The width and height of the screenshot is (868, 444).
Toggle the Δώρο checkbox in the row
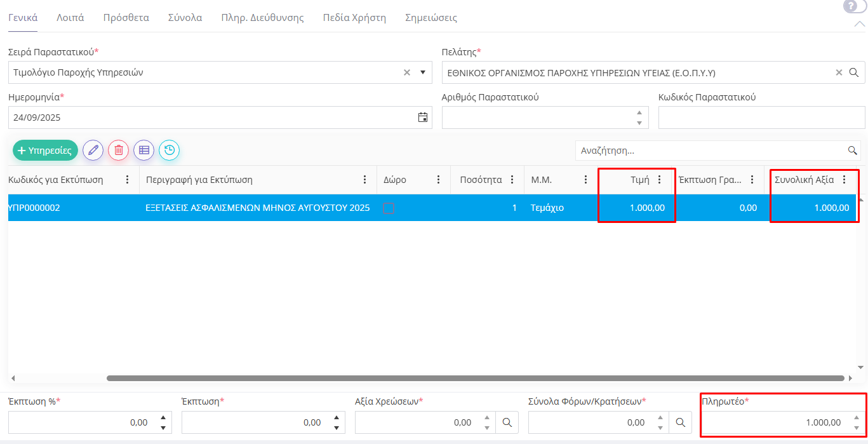[x=389, y=208]
